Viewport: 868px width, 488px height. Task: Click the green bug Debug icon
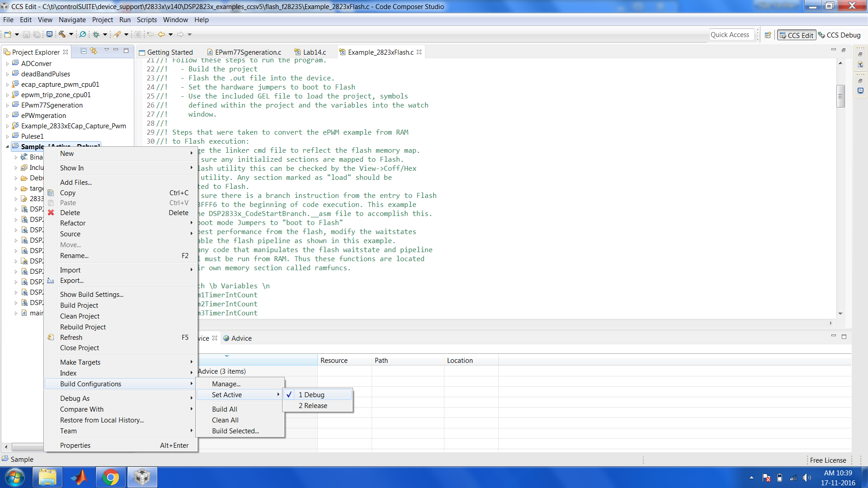pyautogui.click(x=96, y=34)
